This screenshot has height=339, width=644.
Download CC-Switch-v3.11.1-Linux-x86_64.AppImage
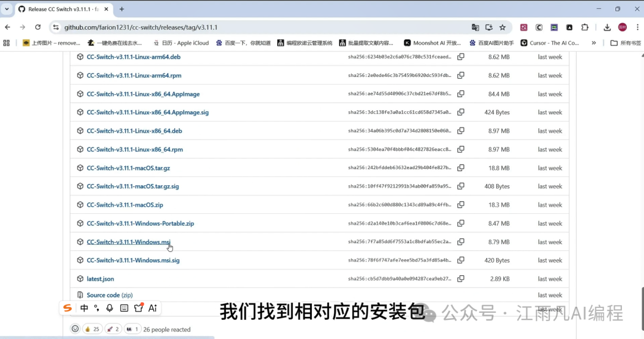click(143, 94)
